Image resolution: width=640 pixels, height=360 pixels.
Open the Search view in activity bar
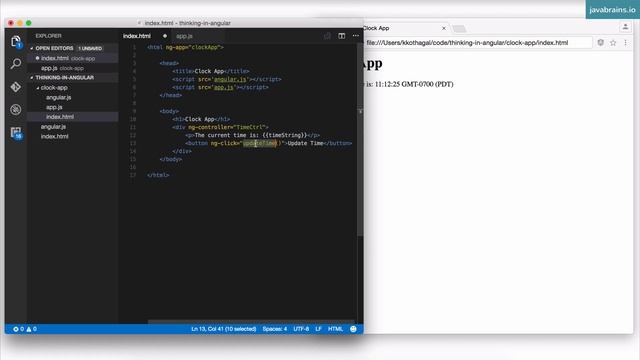click(16, 63)
